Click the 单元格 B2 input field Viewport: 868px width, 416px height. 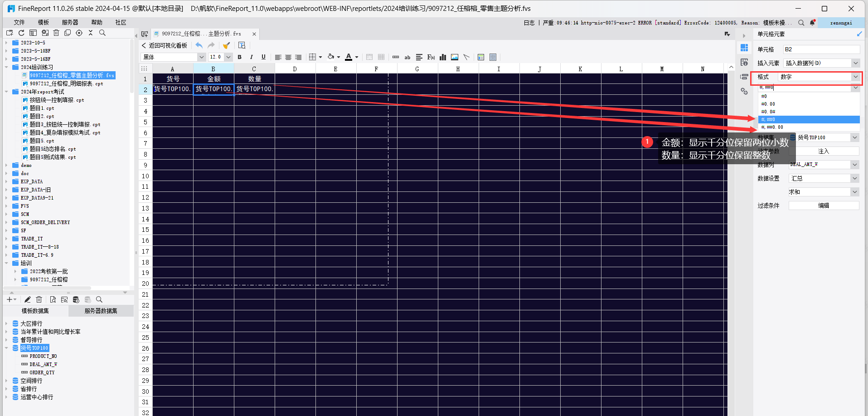click(x=821, y=49)
